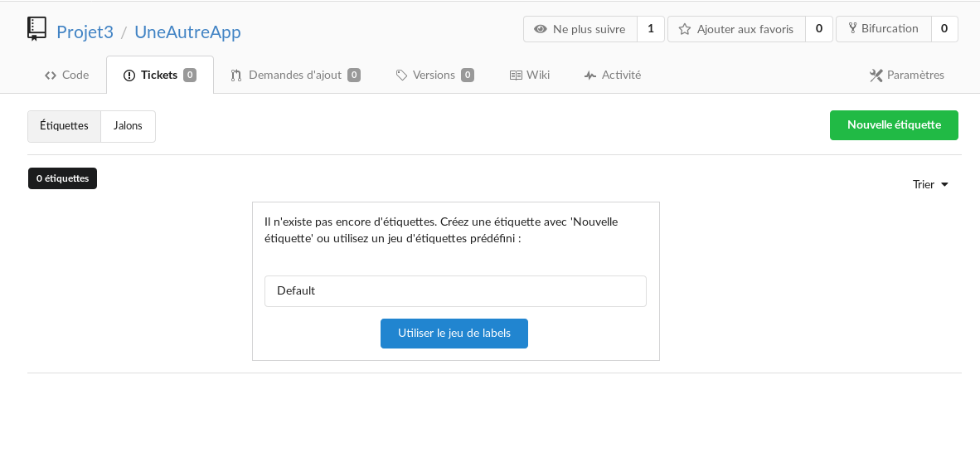980x463 pixels.
Task: Click the tag icon next to Versions
Action: point(401,76)
